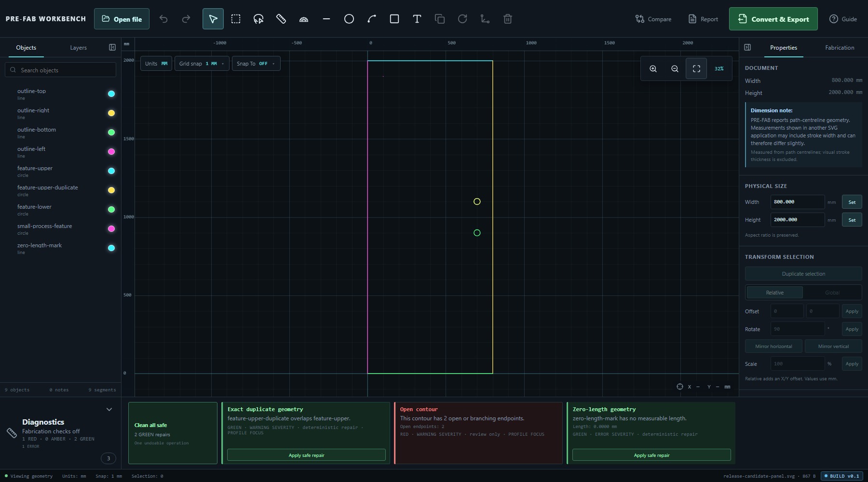Open the Snap To OFF dropdown
The image size is (868, 482).
click(256, 64)
